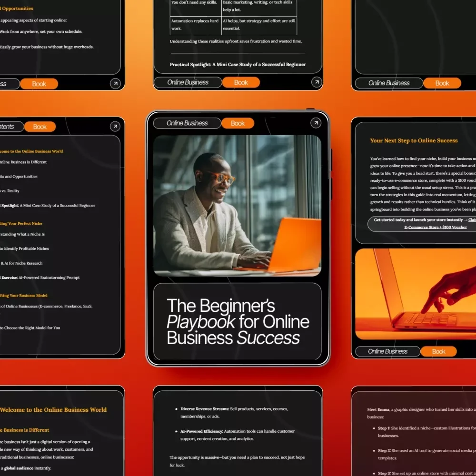
Task: Click 'Understanding these realities upfront saves frustration' sentence
Action: [236, 41]
